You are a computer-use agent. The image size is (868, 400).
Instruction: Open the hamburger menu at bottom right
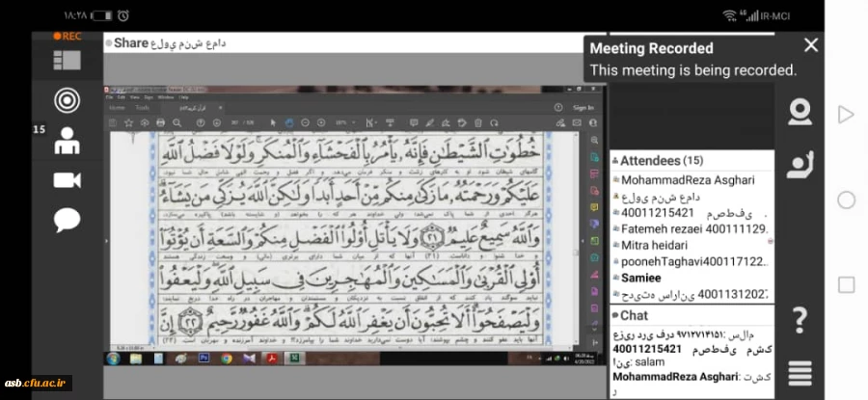(799, 372)
